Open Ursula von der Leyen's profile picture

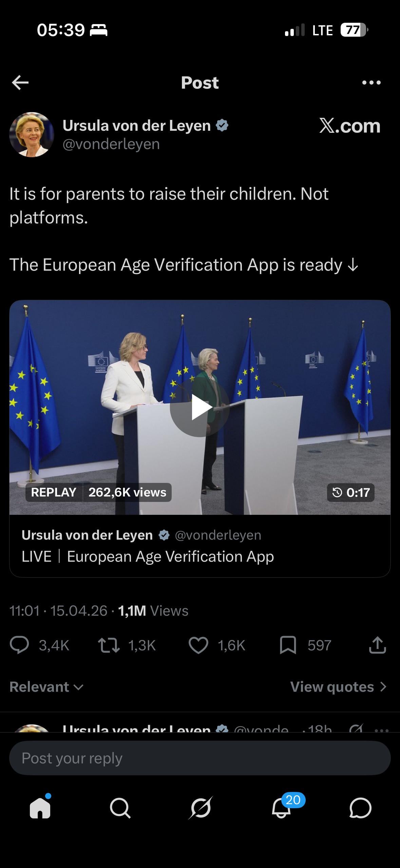[x=32, y=134]
